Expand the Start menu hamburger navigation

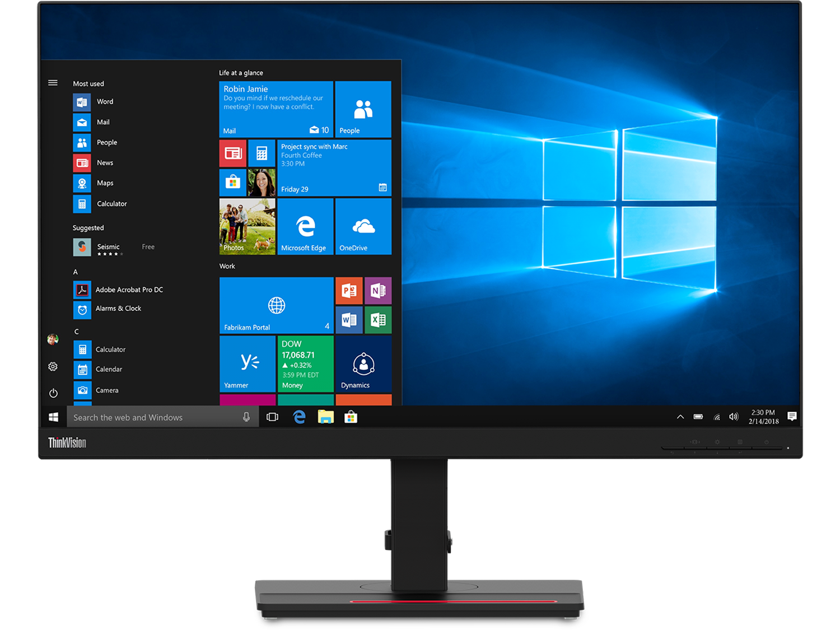tap(53, 83)
